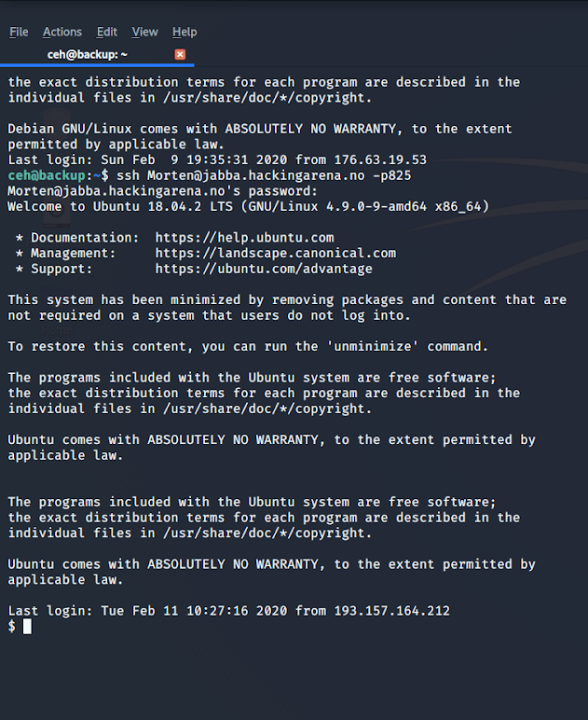This screenshot has width=588, height=720.
Task: Click the Welcome to Ubuntu 18.04.2 LTS line
Action: point(249,207)
